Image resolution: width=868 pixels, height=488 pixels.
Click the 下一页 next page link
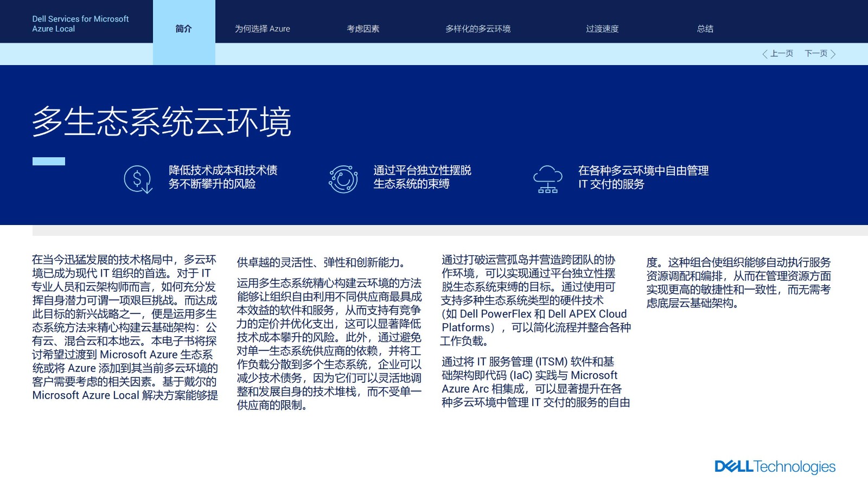tap(820, 54)
